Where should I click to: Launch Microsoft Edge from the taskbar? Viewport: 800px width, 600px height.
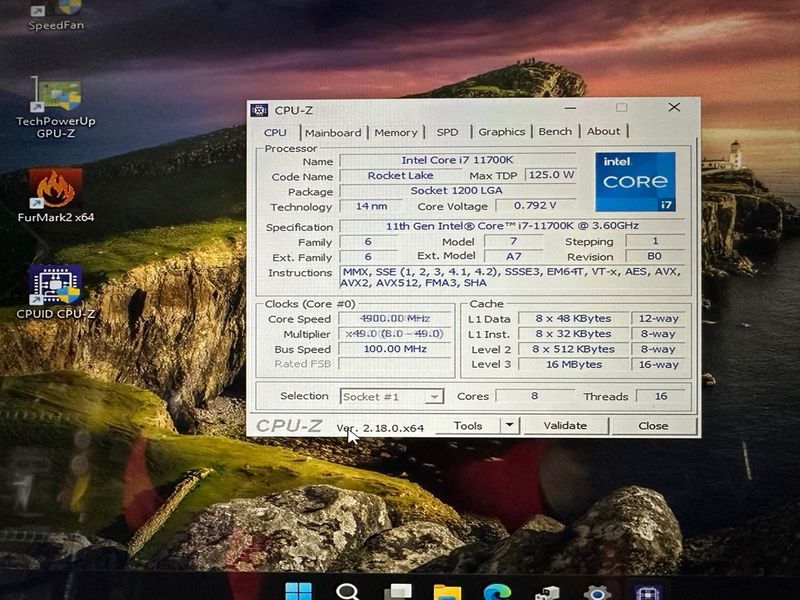pos(497,592)
